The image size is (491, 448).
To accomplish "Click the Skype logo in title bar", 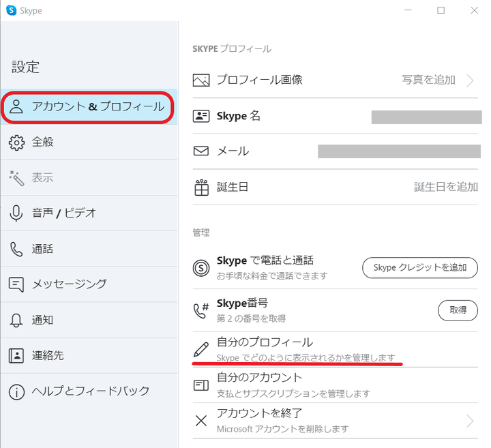I will coord(12,10).
